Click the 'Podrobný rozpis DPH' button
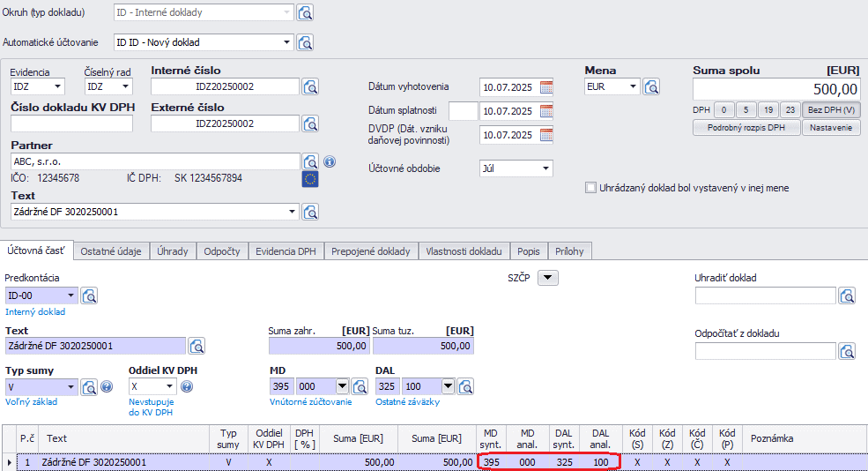Viewport: 868px width, 471px height. click(746, 128)
